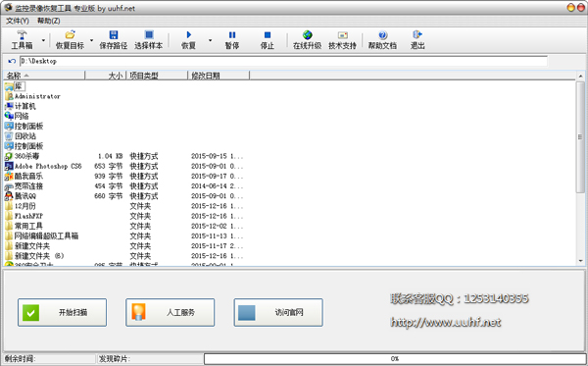This screenshot has width=588, height=366.
Task: Open the 帮助(Z) menu
Action: [48, 21]
